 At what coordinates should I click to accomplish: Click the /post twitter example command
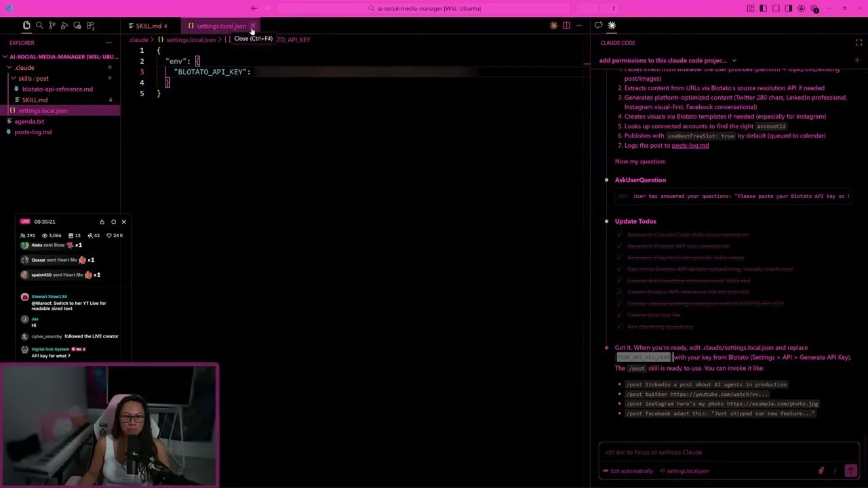(x=696, y=394)
